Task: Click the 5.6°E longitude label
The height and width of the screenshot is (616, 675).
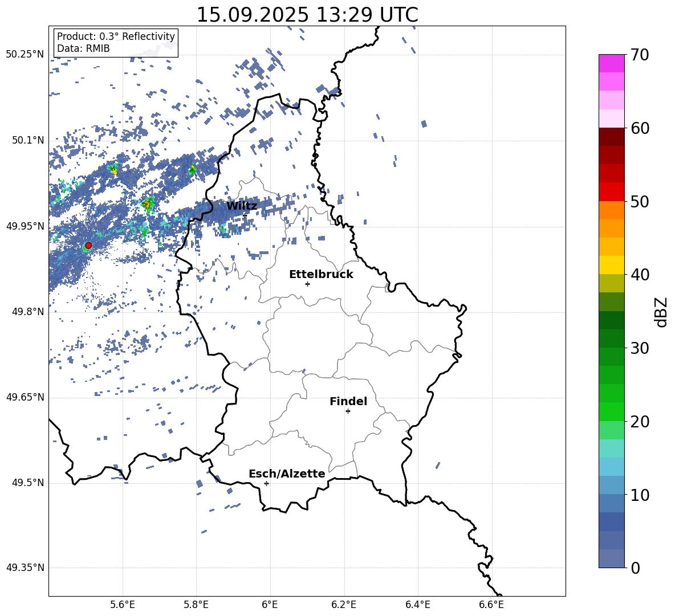Action: click(123, 605)
